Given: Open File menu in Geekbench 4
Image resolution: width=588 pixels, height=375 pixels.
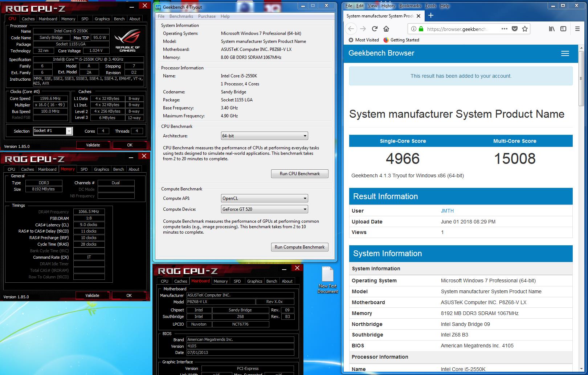Looking at the screenshot, I should point(161,16).
